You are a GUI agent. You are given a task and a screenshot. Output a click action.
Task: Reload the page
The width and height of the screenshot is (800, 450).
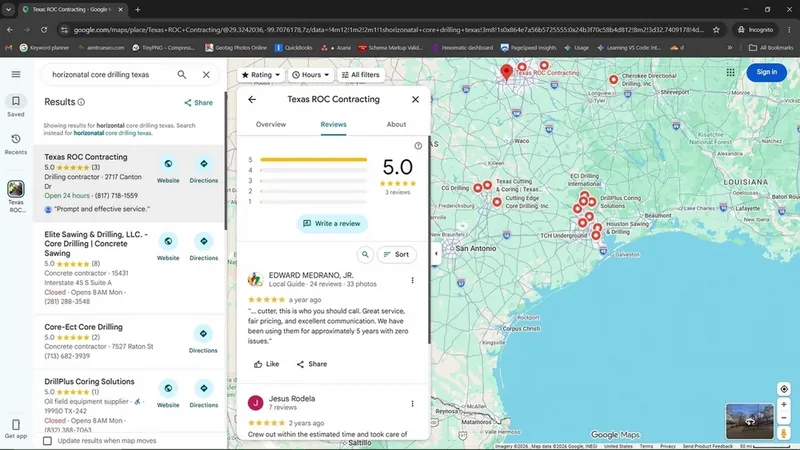[44, 30]
